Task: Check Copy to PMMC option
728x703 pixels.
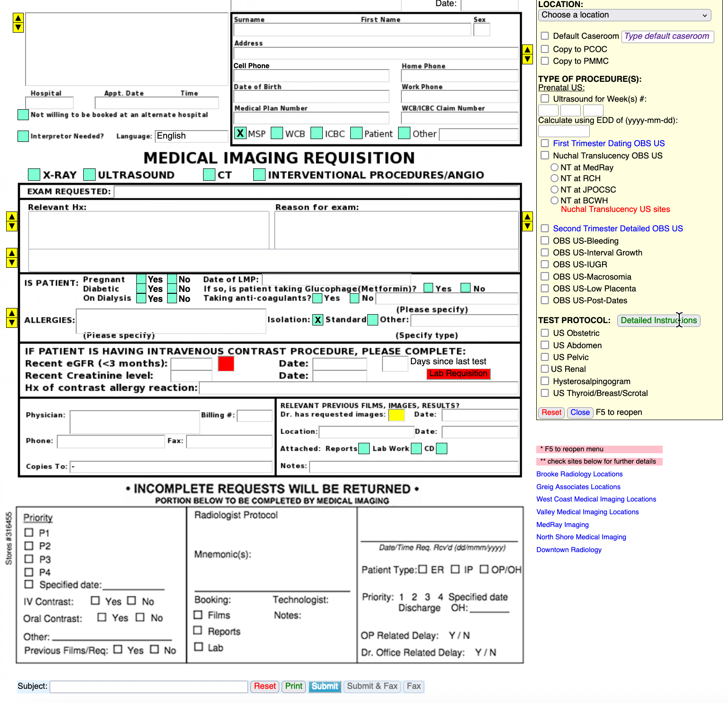Action: (545, 61)
